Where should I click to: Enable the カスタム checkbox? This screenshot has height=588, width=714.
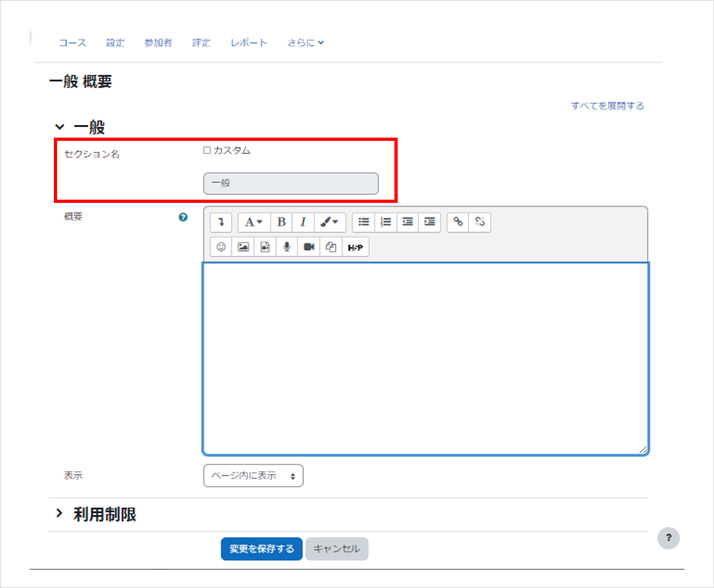pyautogui.click(x=207, y=150)
